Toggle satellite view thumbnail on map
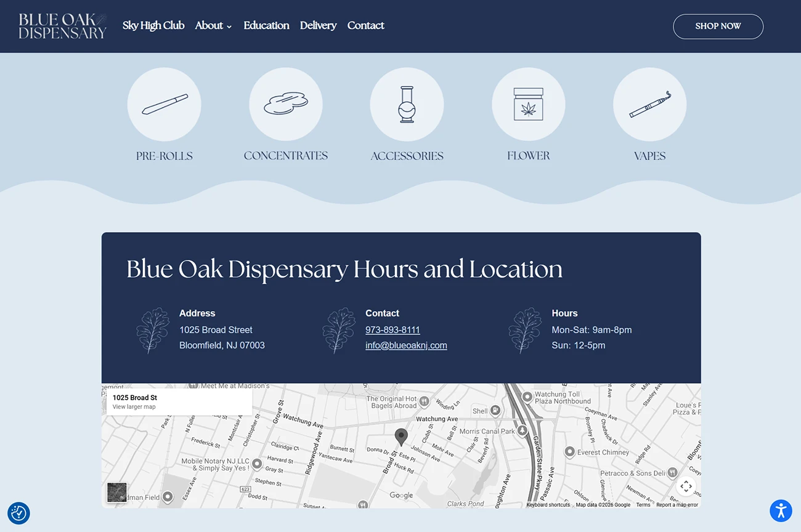801x532 pixels. pos(117,492)
